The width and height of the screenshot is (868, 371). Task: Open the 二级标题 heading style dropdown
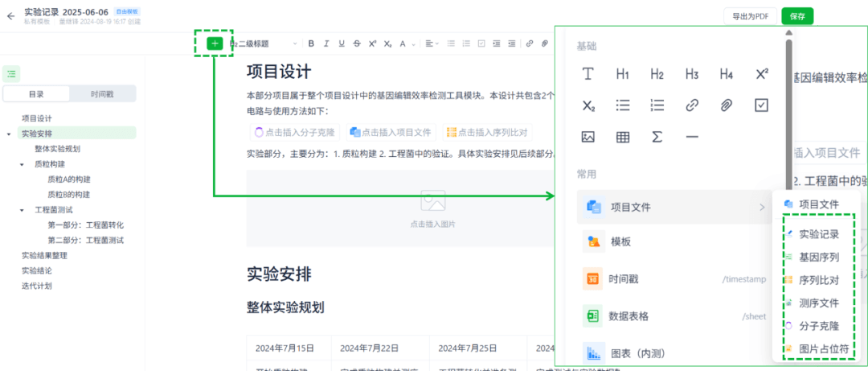264,43
